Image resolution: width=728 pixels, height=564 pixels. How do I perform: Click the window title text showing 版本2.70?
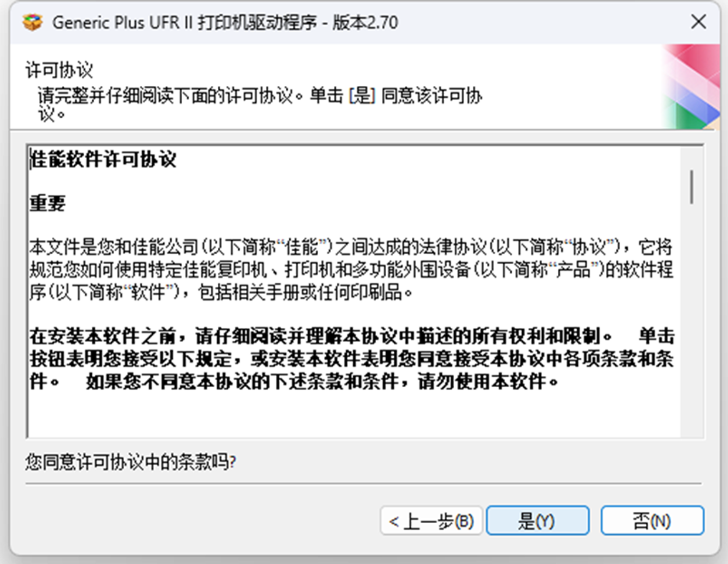coord(365,22)
